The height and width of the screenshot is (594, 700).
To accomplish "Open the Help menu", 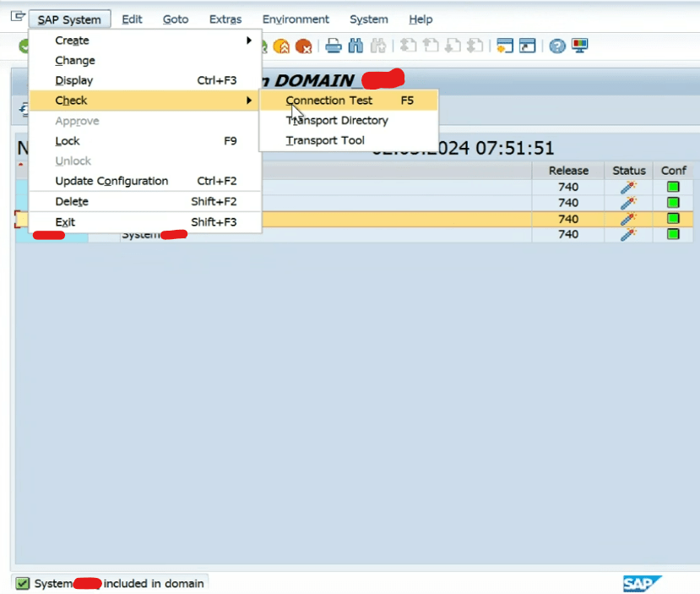I will [x=421, y=19].
